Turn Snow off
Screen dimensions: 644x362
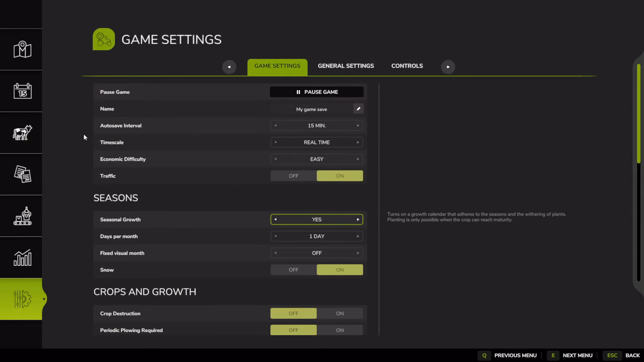click(x=293, y=270)
